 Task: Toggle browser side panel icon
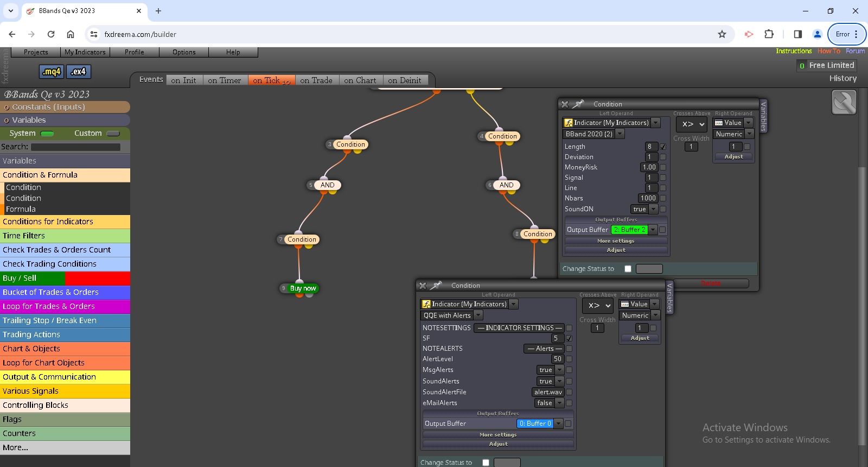pos(797,34)
